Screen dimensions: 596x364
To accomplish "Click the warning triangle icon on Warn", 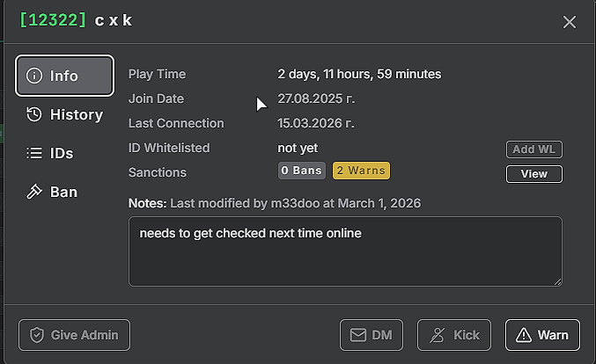I will pos(524,335).
